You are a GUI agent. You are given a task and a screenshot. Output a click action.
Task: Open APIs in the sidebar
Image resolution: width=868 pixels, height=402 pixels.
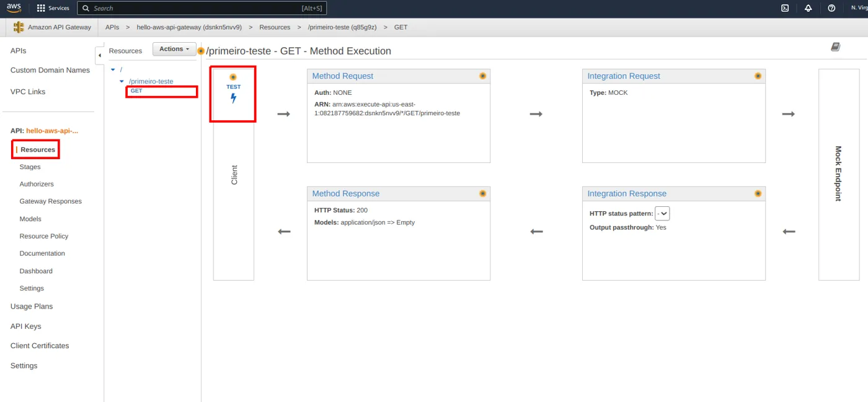tap(18, 51)
